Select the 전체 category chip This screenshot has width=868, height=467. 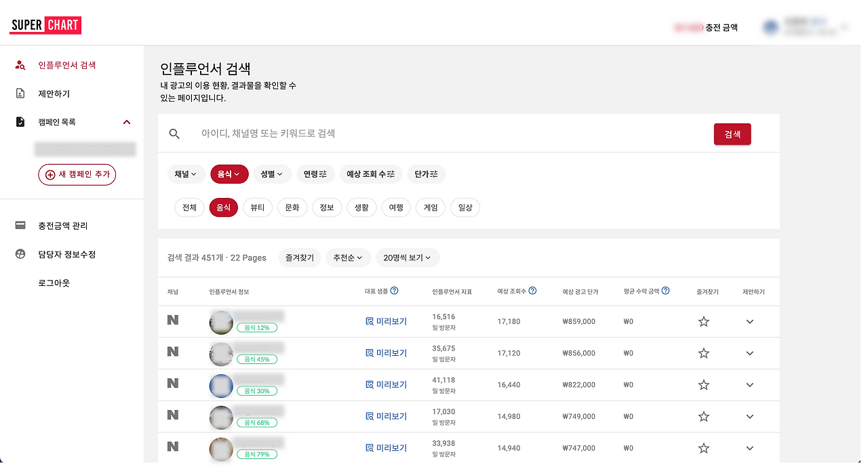click(189, 207)
